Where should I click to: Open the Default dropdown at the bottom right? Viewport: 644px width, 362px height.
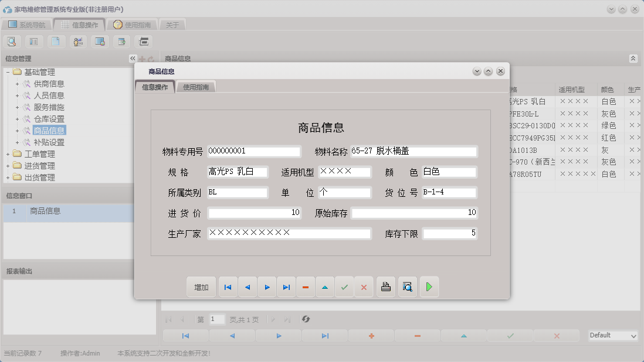click(x=612, y=335)
